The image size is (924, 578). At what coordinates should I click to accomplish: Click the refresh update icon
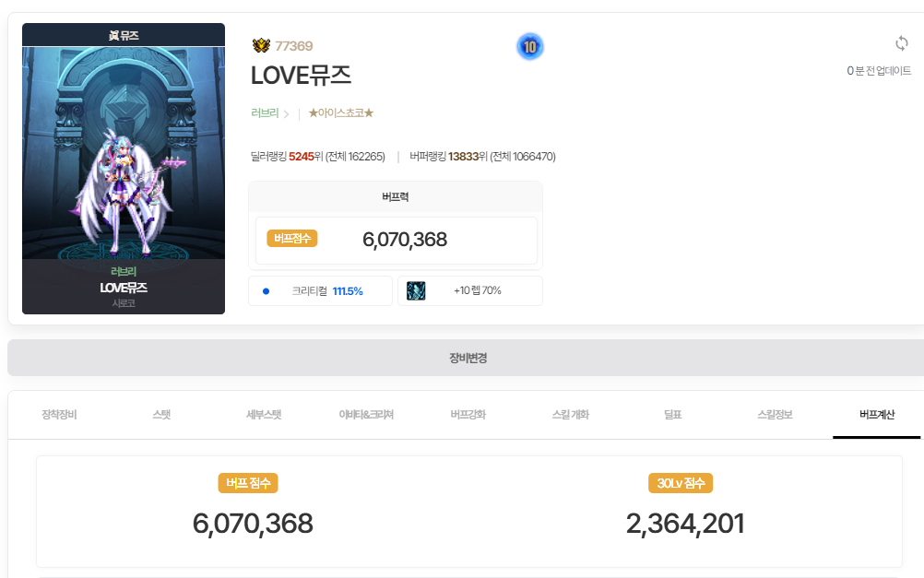(x=902, y=43)
